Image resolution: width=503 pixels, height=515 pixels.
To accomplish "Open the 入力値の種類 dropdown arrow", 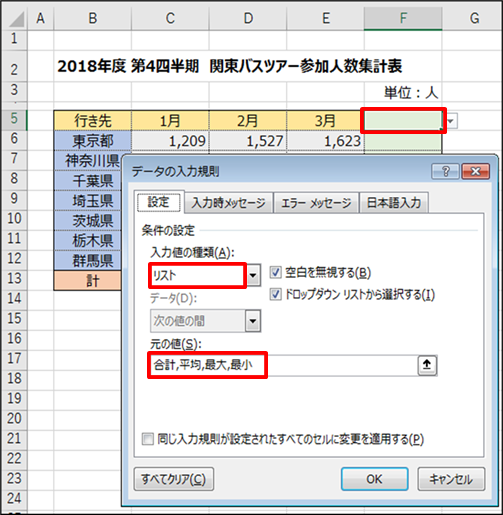I will [253, 275].
